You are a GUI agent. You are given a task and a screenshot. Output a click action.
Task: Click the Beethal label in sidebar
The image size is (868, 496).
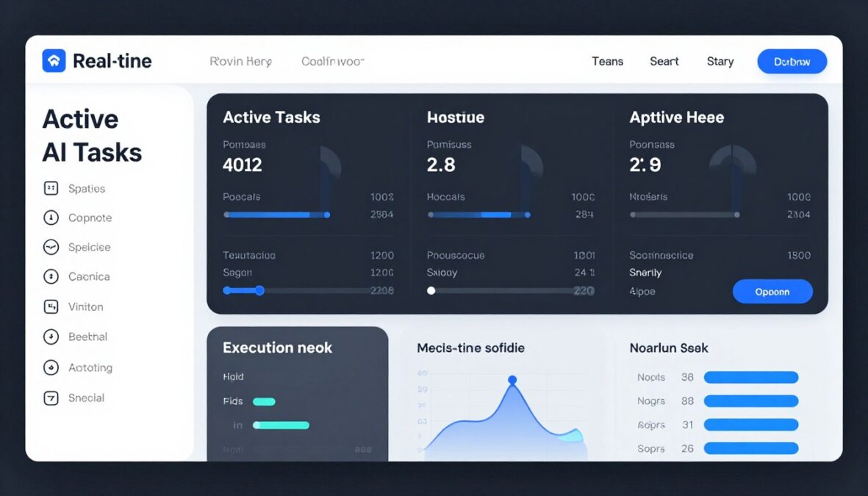pyautogui.click(x=88, y=337)
